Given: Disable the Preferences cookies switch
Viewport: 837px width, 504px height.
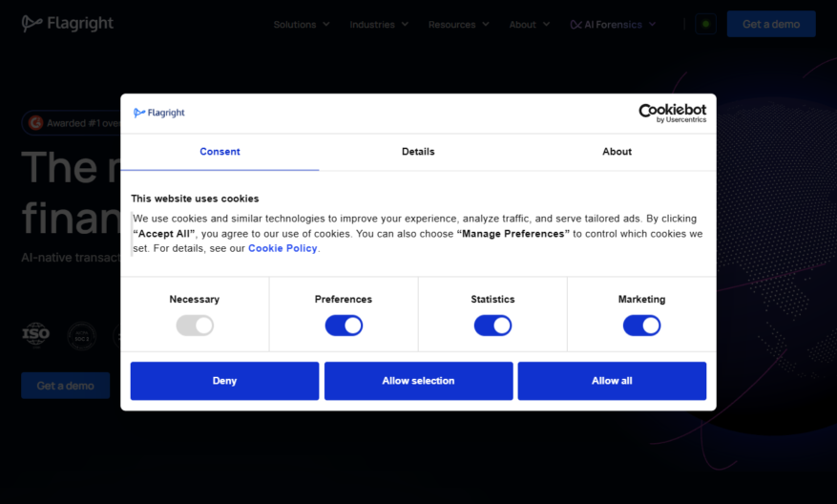Looking at the screenshot, I should click(344, 325).
